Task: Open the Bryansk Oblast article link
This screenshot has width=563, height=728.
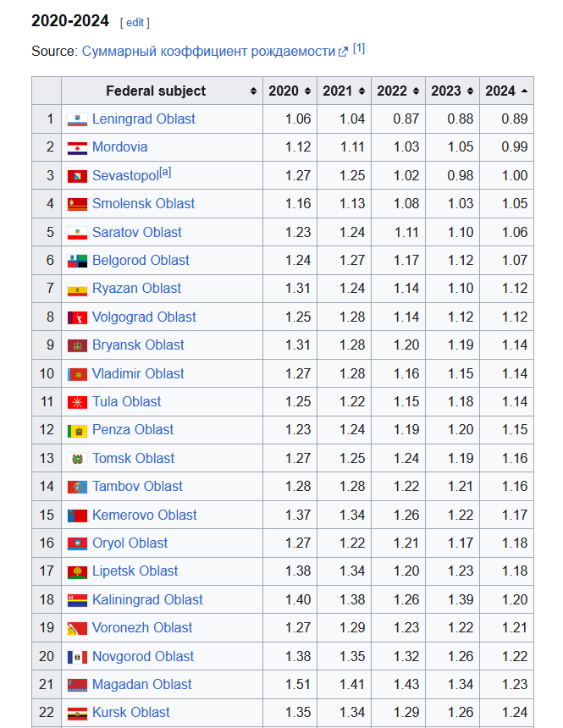Action: click(138, 345)
